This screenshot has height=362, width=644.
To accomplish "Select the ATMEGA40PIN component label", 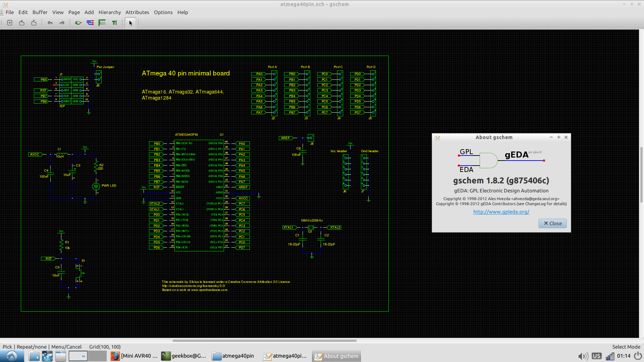I will [x=186, y=135].
